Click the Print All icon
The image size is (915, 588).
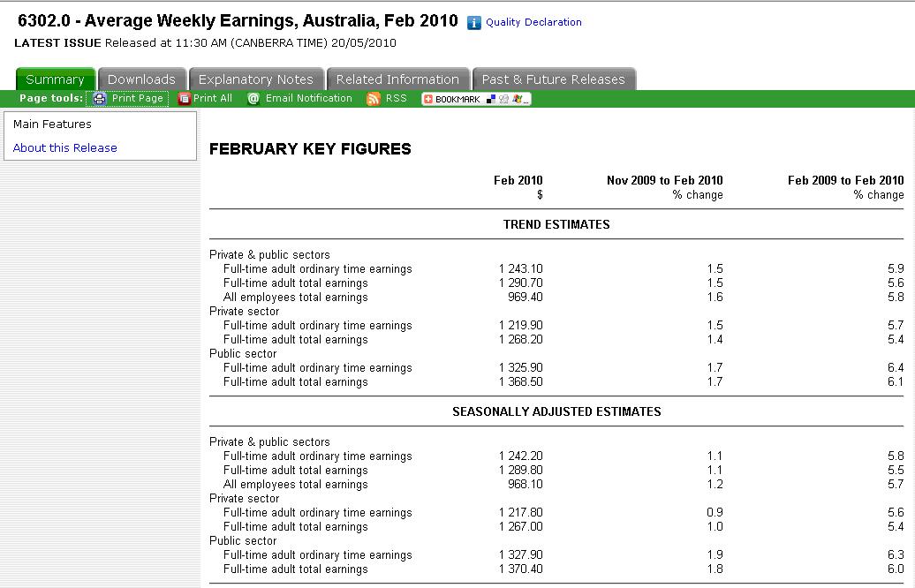(x=184, y=99)
